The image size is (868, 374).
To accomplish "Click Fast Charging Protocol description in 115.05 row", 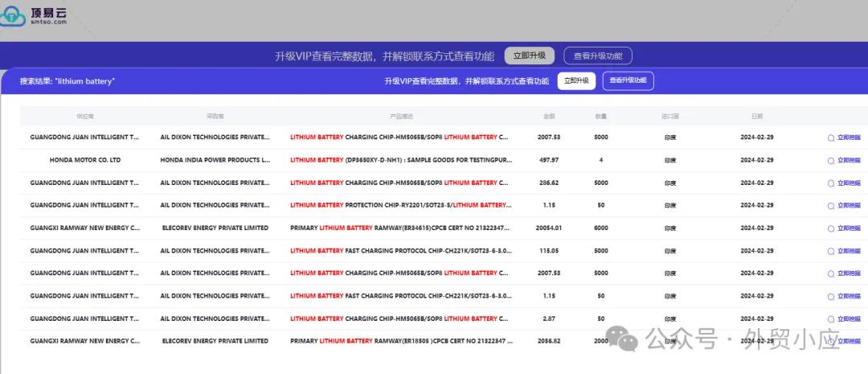I will click(401, 250).
